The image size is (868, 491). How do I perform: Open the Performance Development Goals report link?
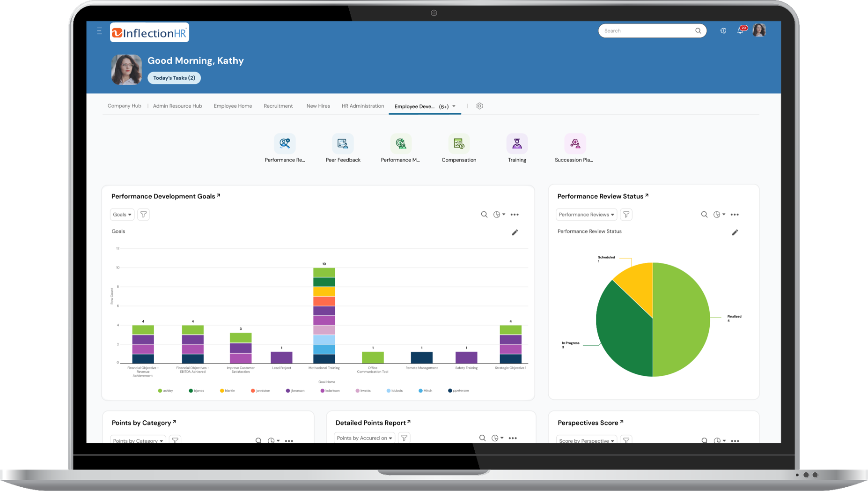point(166,196)
